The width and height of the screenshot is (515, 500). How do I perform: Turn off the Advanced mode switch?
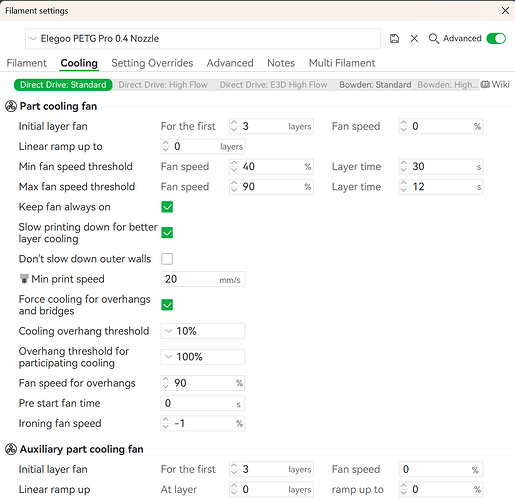pos(496,39)
